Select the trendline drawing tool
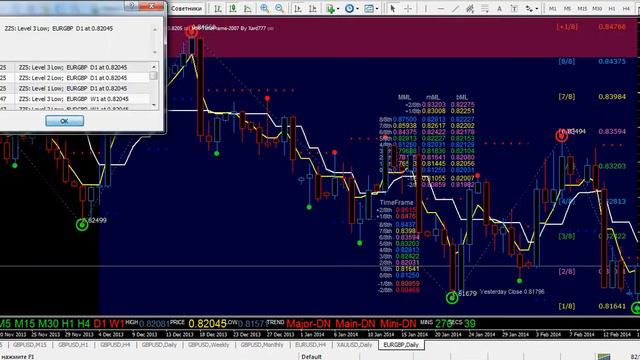The image size is (640, 360). point(456,9)
